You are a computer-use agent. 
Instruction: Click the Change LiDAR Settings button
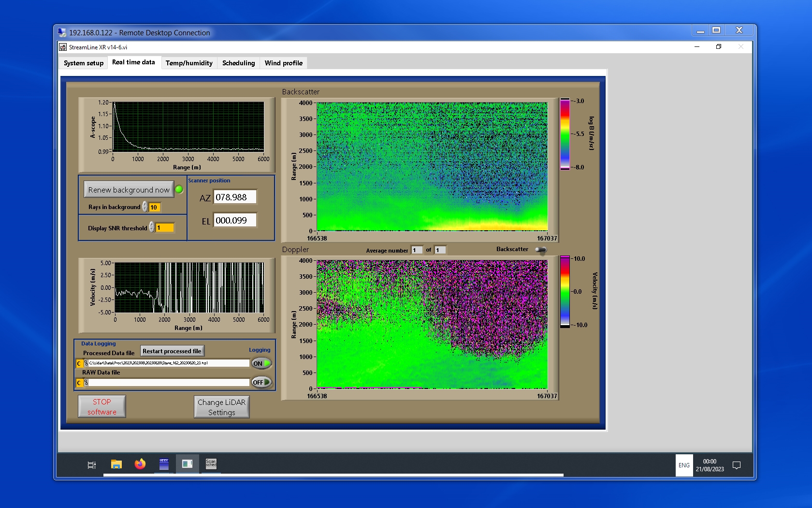click(x=221, y=407)
